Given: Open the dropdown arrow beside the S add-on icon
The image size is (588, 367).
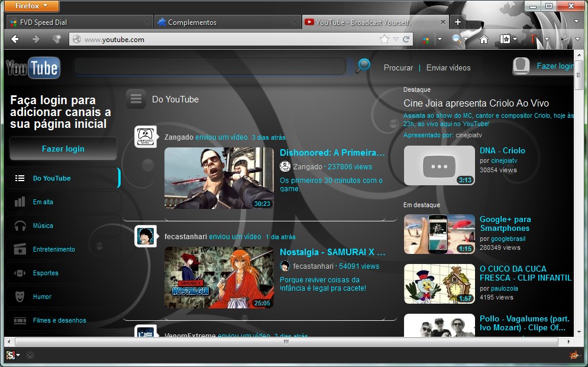Looking at the screenshot, I should coord(18,355).
